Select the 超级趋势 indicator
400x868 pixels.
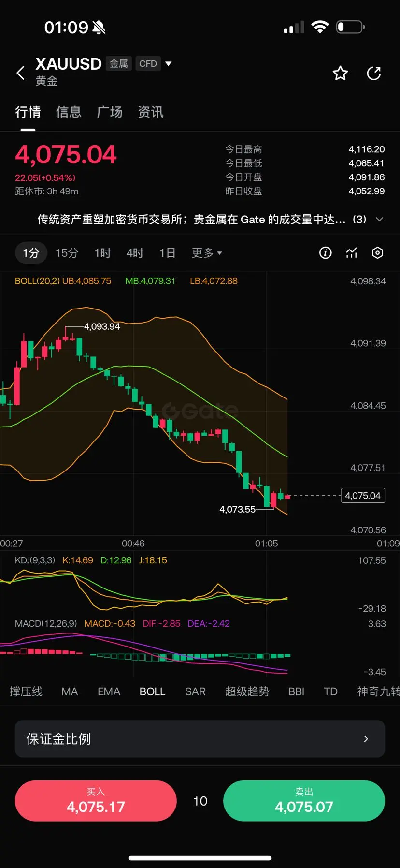tap(247, 691)
